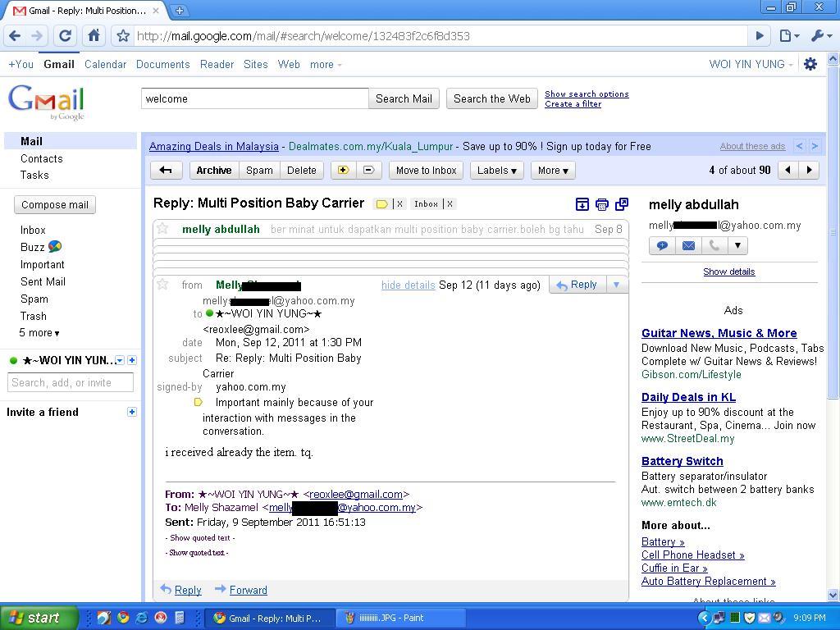Click the page vertical scrollbar thumb
Viewport: 840px width, 630px height.
pos(833,233)
